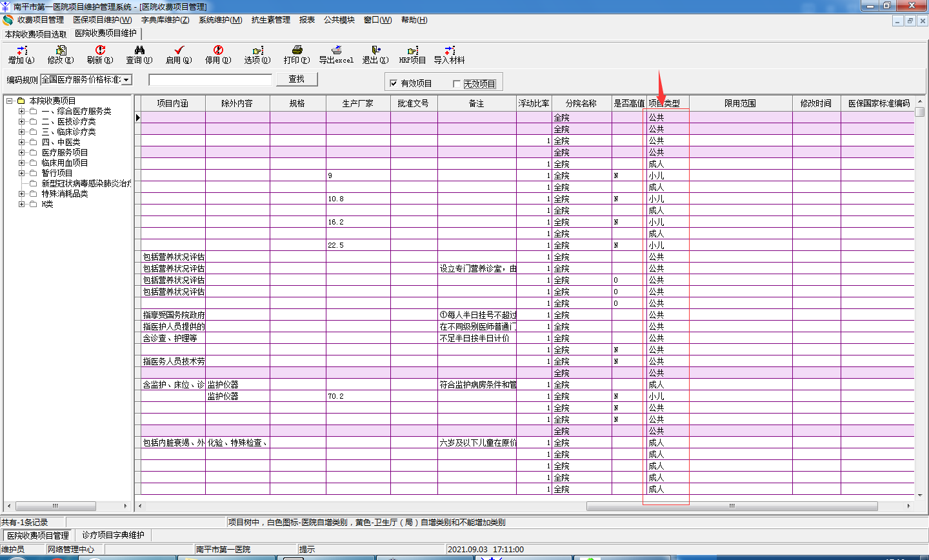Viewport: 929px width, 560px height.
Task: Click the remark cell 不足半日按半日计价
Action: tap(477, 338)
